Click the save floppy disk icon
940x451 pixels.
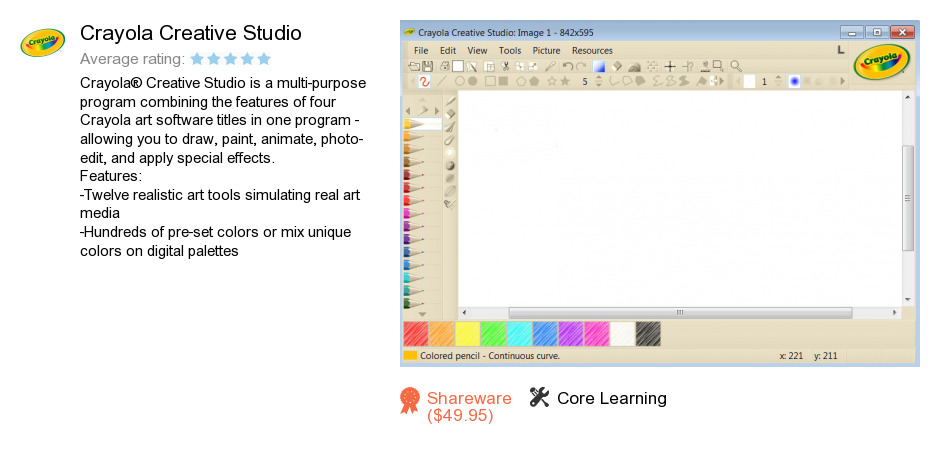427,67
